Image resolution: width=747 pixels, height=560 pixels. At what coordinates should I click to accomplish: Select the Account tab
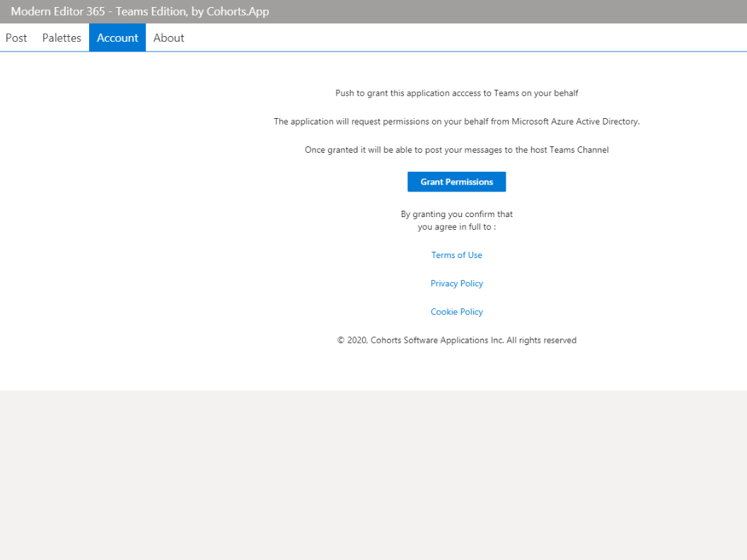[x=117, y=37]
